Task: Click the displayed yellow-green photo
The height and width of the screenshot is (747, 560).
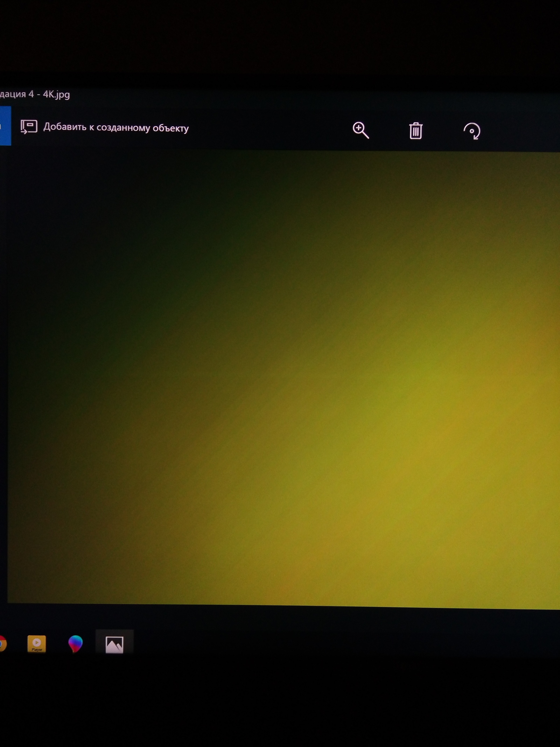Action: pos(283,378)
